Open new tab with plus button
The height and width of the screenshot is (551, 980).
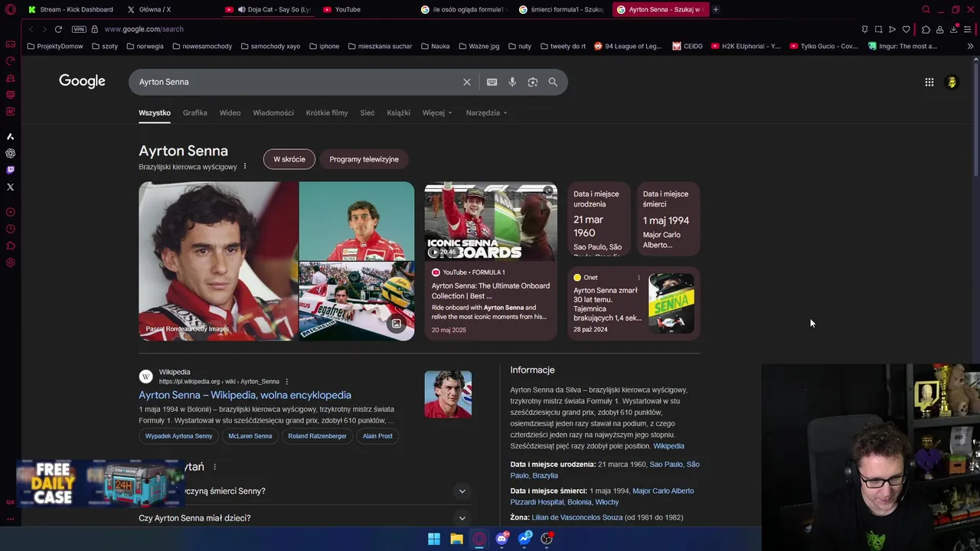tap(715, 9)
